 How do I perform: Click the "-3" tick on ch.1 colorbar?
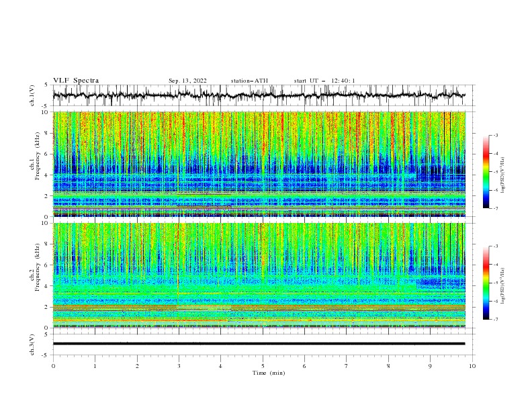(x=495, y=135)
